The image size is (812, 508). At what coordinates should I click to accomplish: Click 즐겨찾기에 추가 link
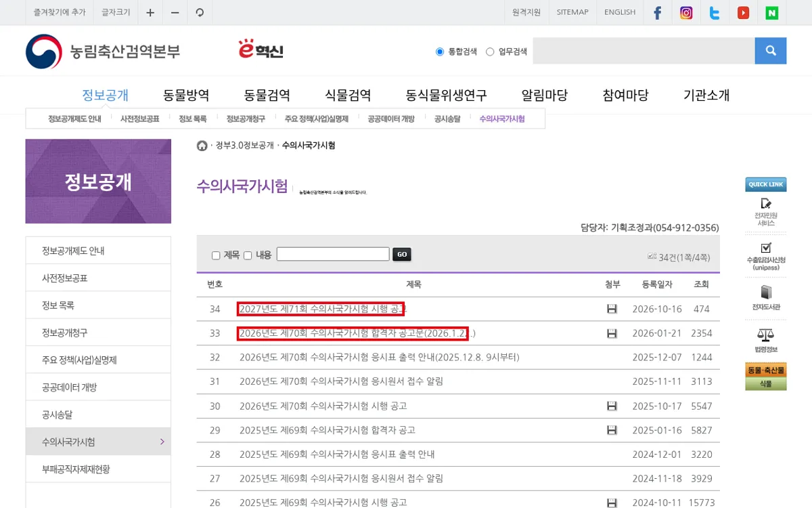coord(60,12)
